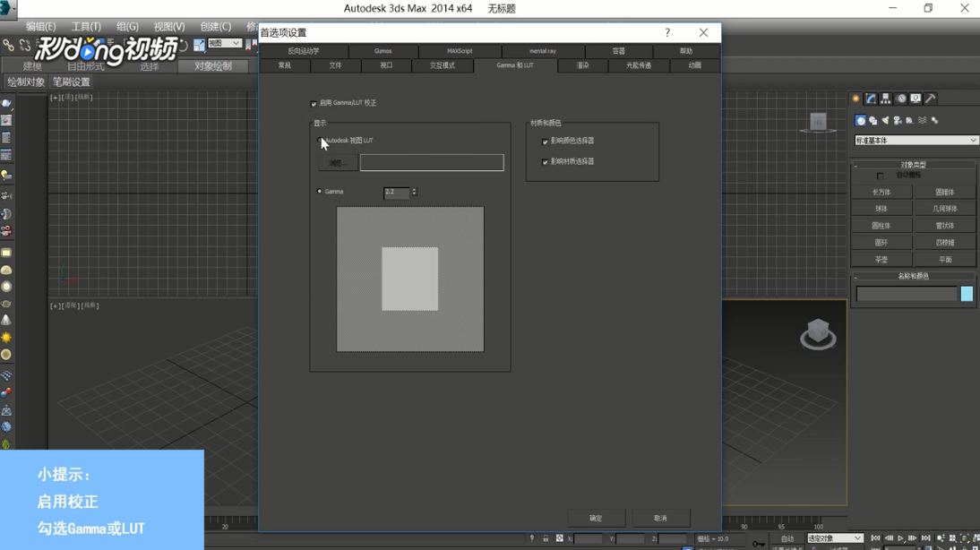Click the ViewCube in perspective viewport
980x550 pixels.
pyautogui.click(x=818, y=334)
